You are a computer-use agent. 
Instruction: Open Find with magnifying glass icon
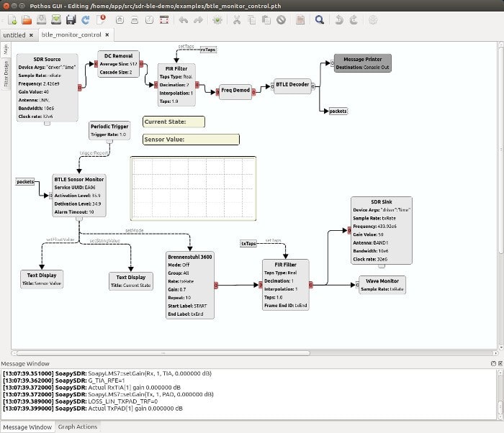[x=320, y=20]
